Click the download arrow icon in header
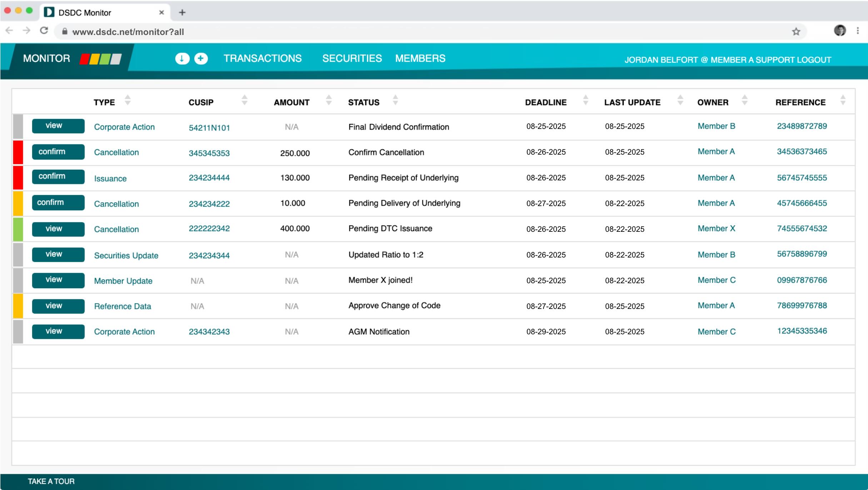This screenshot has height=490, width=868. pyautogui.click(x=182, y=59)
